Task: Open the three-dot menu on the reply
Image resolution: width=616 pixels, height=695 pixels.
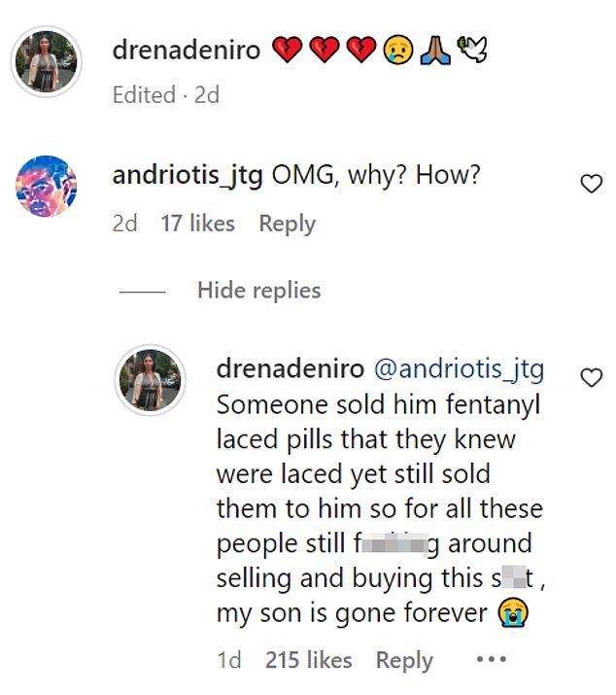Action: 492,660
